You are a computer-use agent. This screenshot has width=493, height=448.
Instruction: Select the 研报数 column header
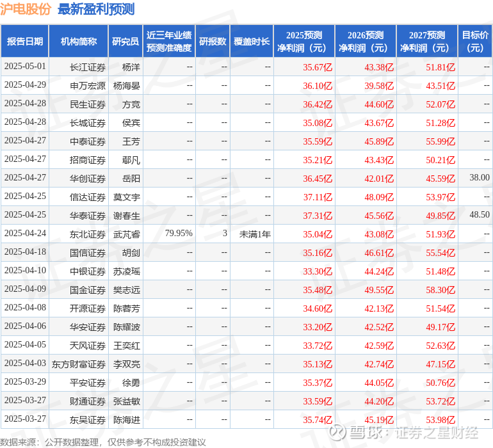tap(213, 41)
